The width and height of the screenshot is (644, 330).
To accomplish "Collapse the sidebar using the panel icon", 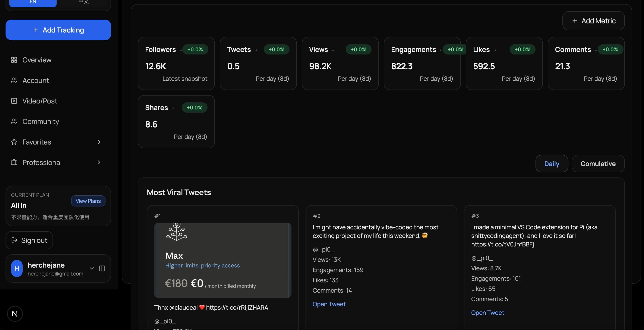I will coord(102,268).
